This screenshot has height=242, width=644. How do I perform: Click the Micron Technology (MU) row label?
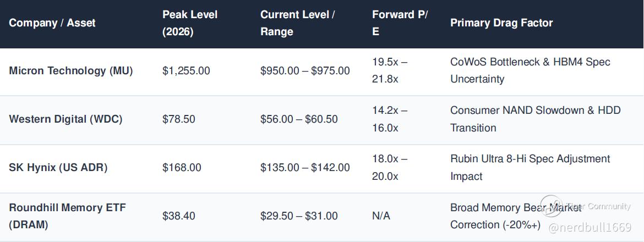pyautogui.click(x=71, y=71)
